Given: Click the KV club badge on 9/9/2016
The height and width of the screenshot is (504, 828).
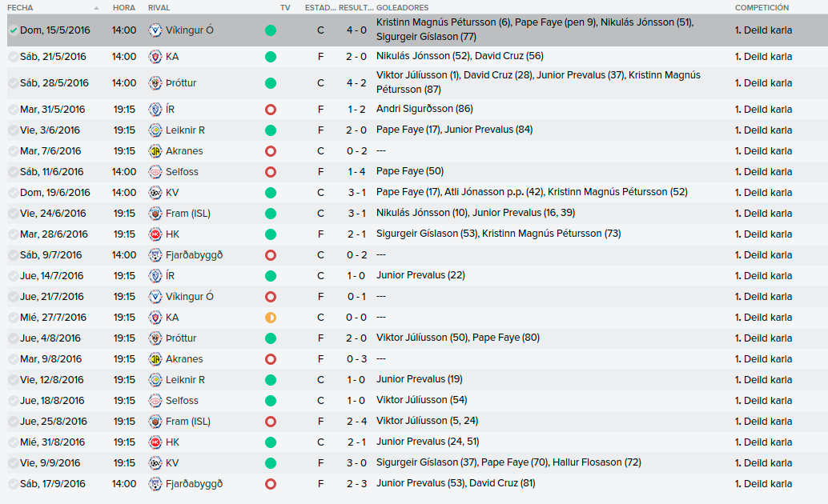Looking at the screenshot, I should point(155,463).
